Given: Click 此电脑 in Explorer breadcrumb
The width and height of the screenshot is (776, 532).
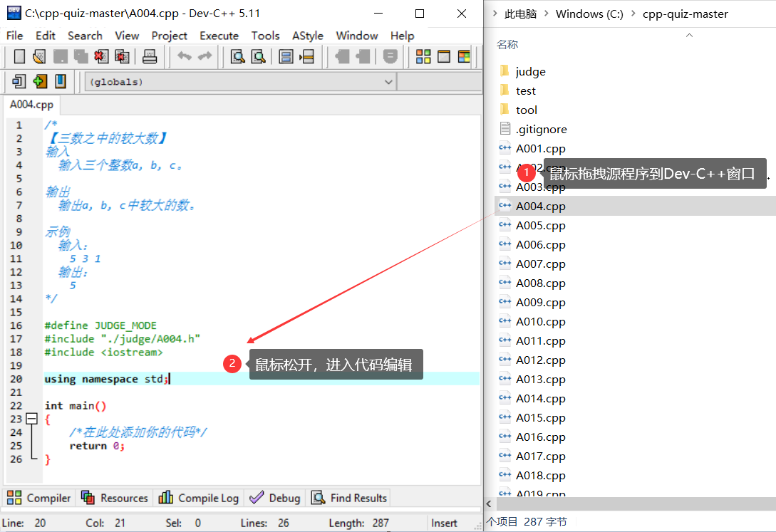Looking at the screenshot, I should 520,14.
